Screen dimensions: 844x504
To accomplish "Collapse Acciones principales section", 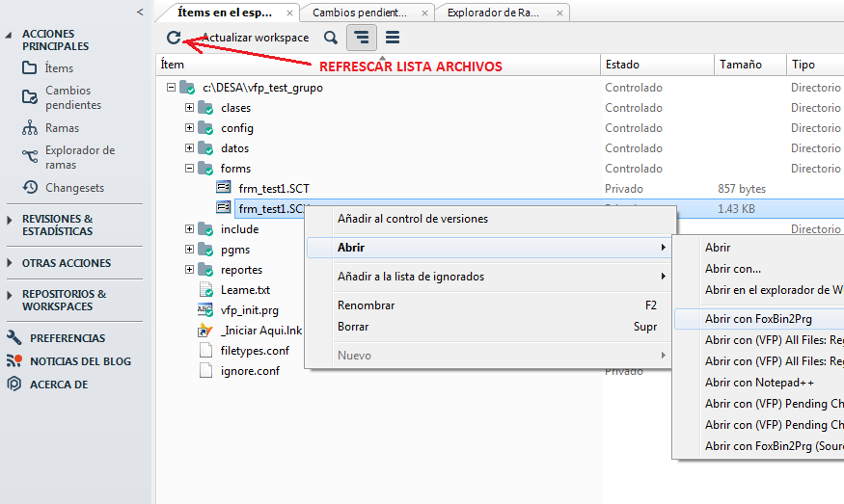I will [x=9, y=35].
